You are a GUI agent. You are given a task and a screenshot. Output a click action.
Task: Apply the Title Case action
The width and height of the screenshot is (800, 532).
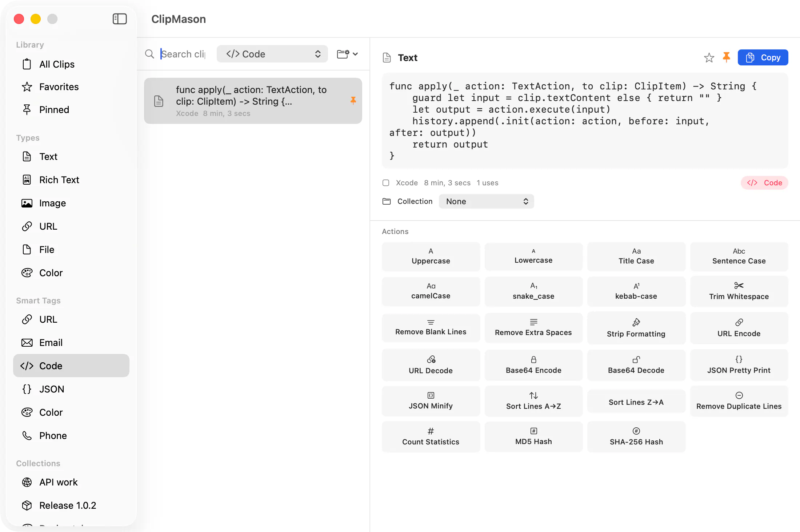point(636,257)
